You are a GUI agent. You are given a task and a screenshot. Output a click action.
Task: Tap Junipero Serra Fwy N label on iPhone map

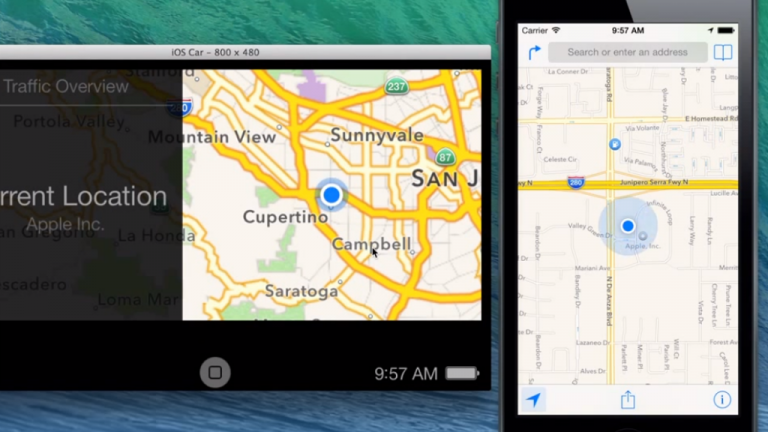(654, 182)
